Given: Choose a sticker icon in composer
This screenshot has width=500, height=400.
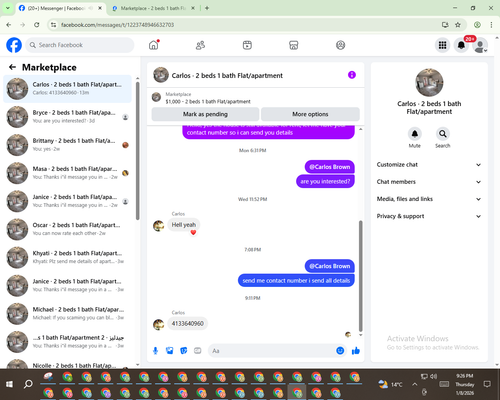Looking at the screenshot, I should (x=184, y=351).
